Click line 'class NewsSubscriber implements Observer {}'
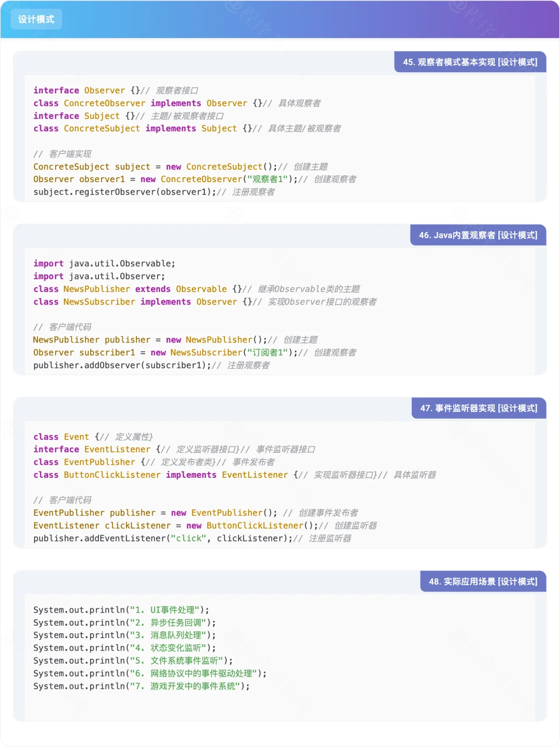The image size is (560, 747). pos(205,301)
